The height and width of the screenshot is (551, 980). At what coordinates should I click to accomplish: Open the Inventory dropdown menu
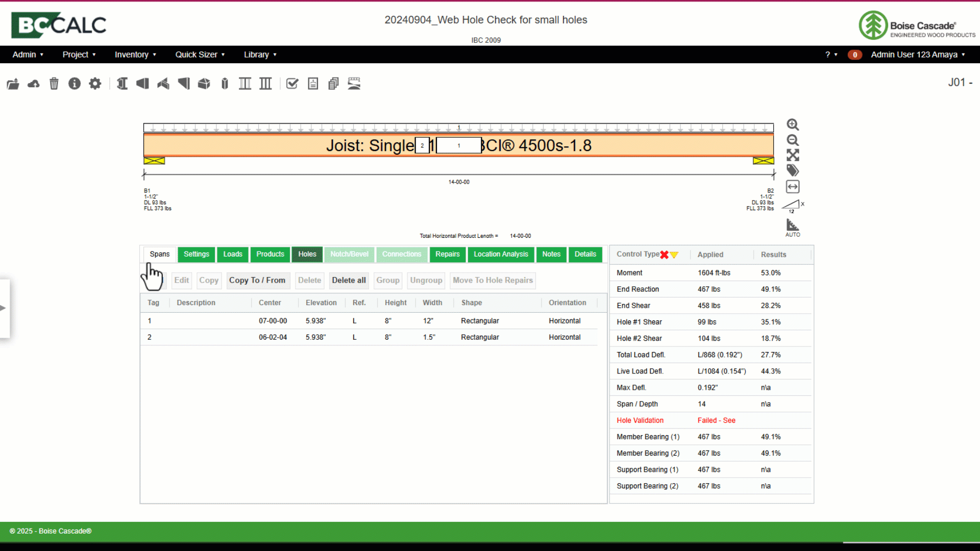(135, 55)
